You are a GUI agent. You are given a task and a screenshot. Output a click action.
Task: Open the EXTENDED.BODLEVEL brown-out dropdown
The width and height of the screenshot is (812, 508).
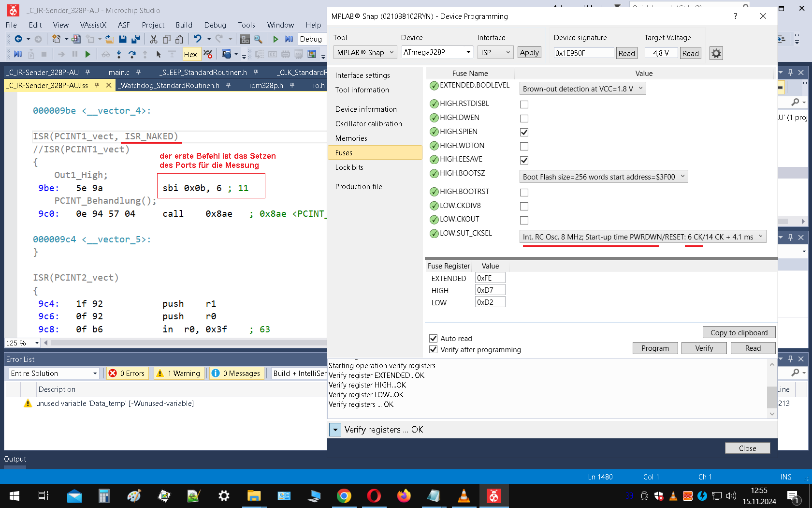click(x=582, y=89)
